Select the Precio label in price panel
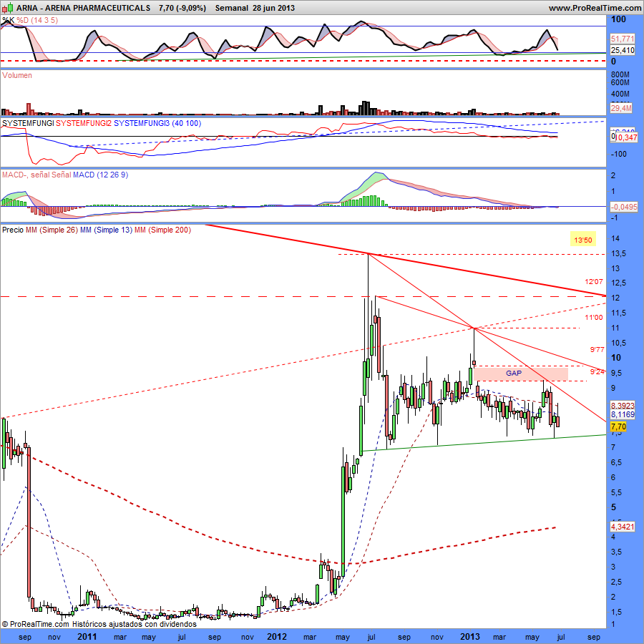Viewport: 644px width, 644px height. pos(13,230)
